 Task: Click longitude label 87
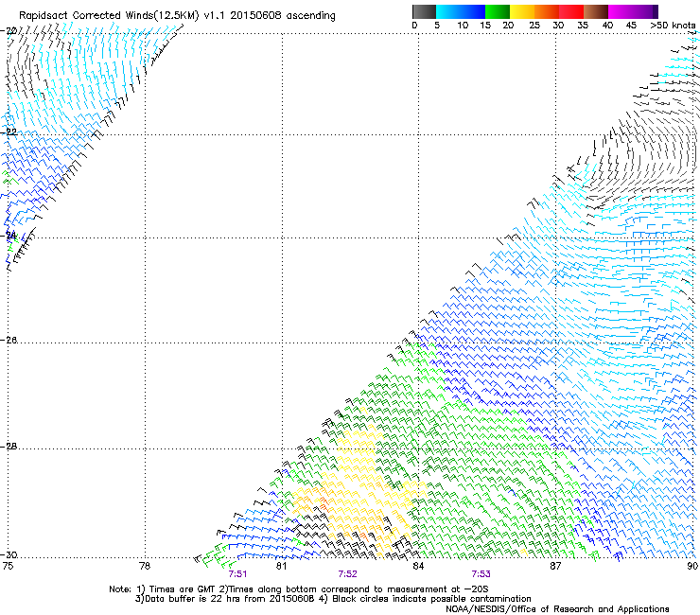point(555,566)
